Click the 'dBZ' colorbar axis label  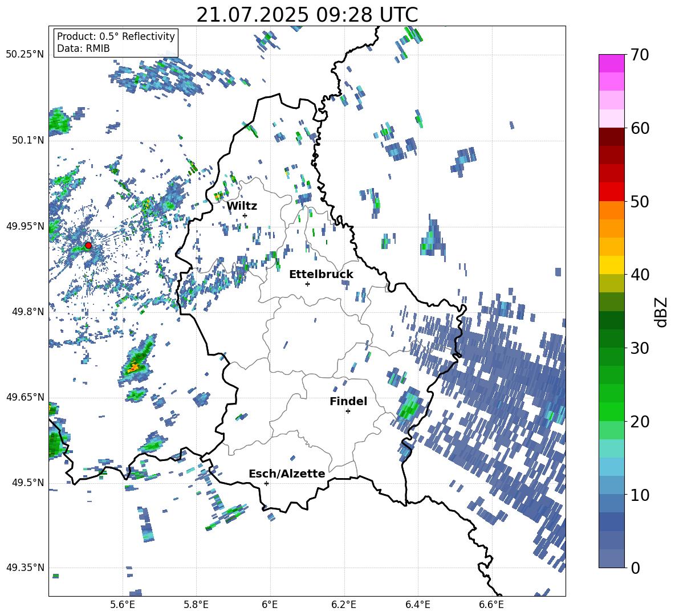[661, 312]
